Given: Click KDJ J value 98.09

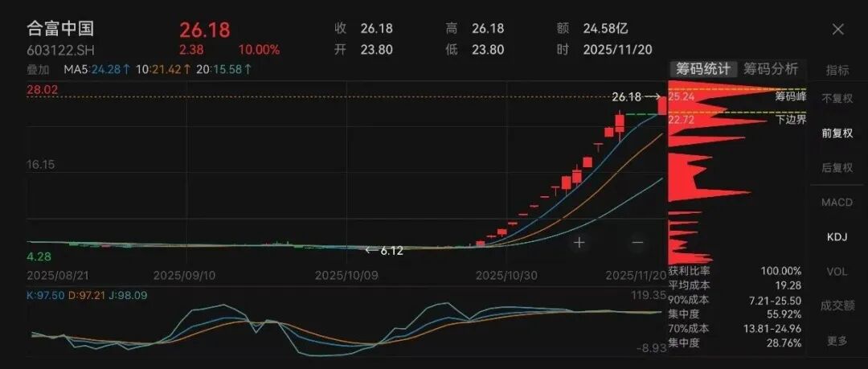Looking at the screenshot, I should [x=133, y=295].
